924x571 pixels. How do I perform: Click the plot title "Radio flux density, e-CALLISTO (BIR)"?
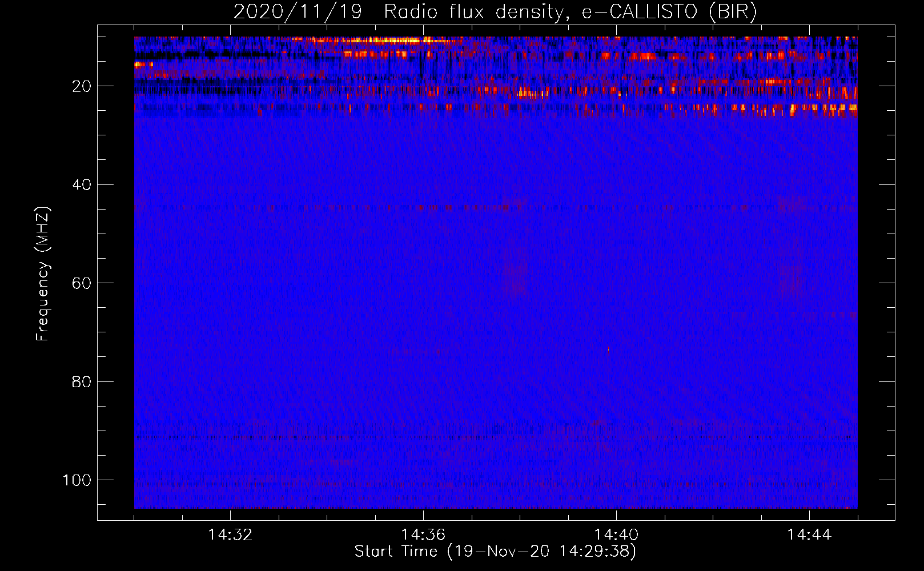click(x=570, y=11)
